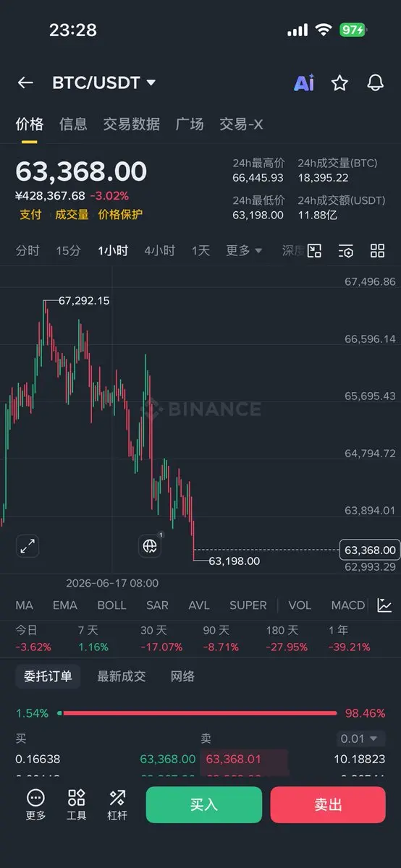
Task: Select the 15分 chart interval
Action: pyautogui.click(x=68, y=251)
